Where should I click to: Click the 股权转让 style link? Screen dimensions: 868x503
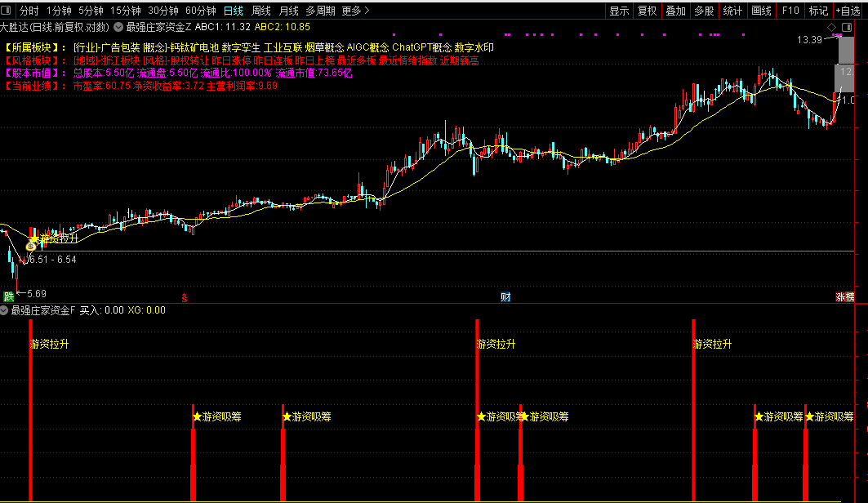click(x=190, y=61)
